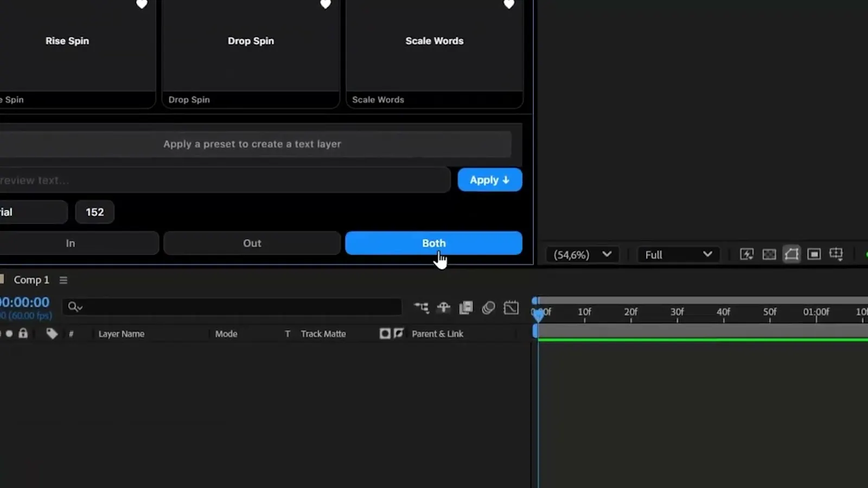This screenshot has height=488, width=868.
Task: Open grid and guide options icon
Action: click(836, 254)
